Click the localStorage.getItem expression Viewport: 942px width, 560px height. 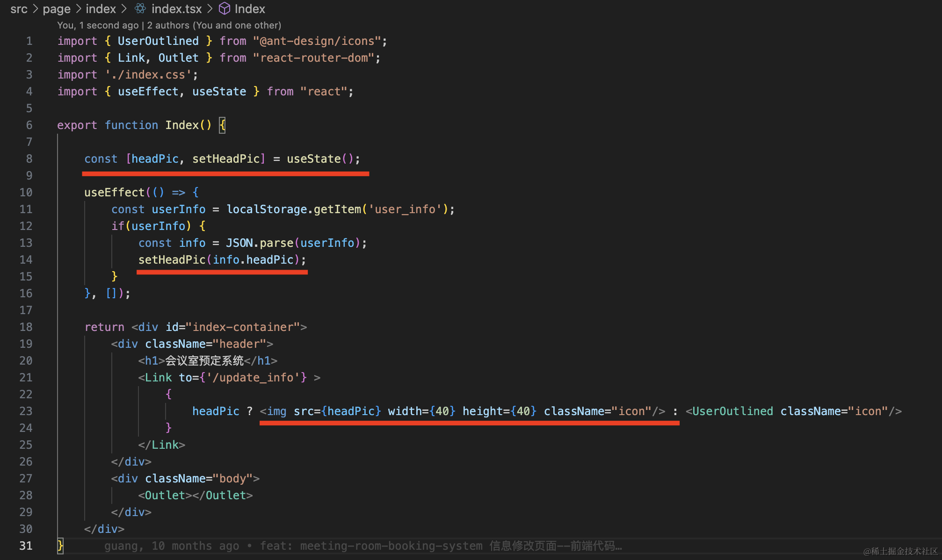[x=294, y=209]
